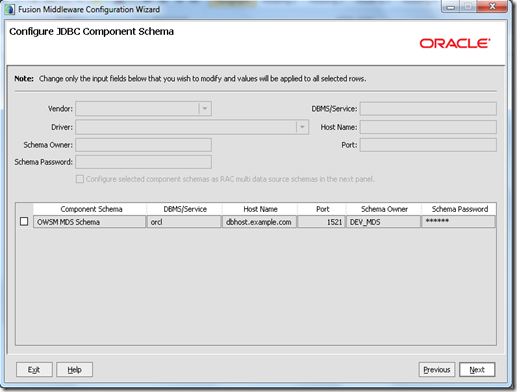
Task: Click the Host Name column header
Action: pyautogui.click(x=260, y=209)
